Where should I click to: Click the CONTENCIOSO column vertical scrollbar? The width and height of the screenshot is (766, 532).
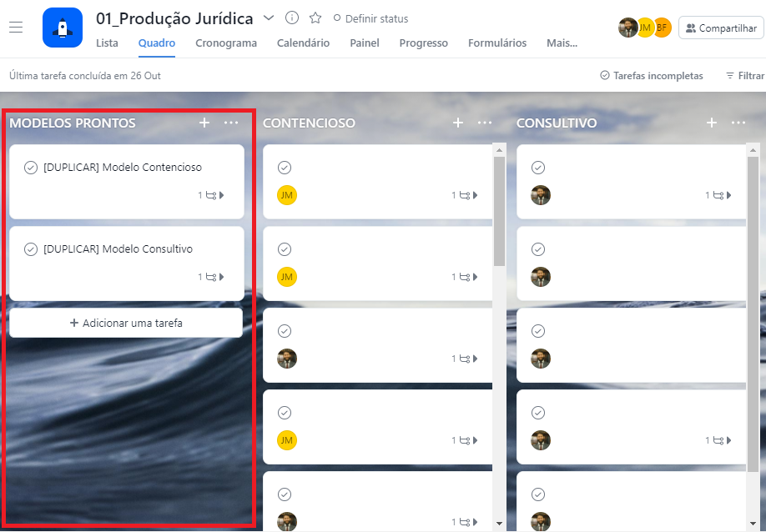pyautogui.click(x=500, y=208)
